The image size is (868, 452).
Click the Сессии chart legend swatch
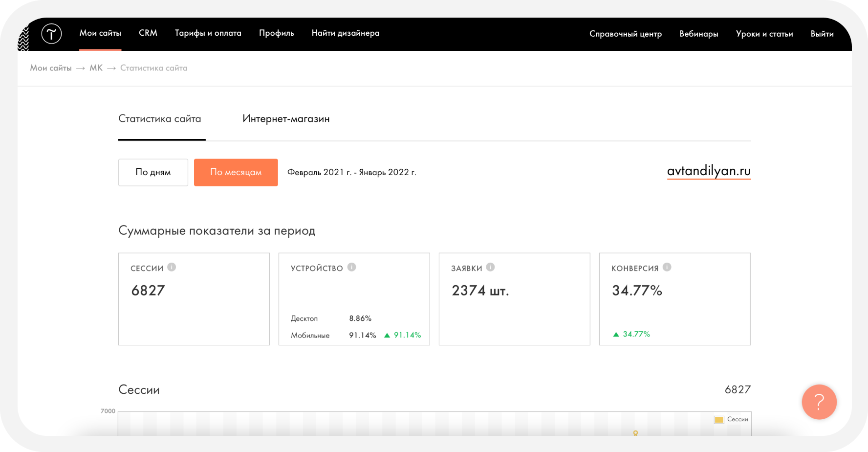point(719,420)
